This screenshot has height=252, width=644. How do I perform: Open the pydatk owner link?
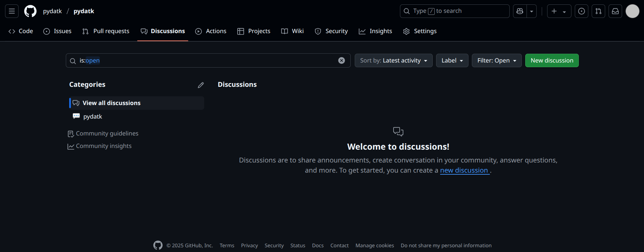click(52, 11)
